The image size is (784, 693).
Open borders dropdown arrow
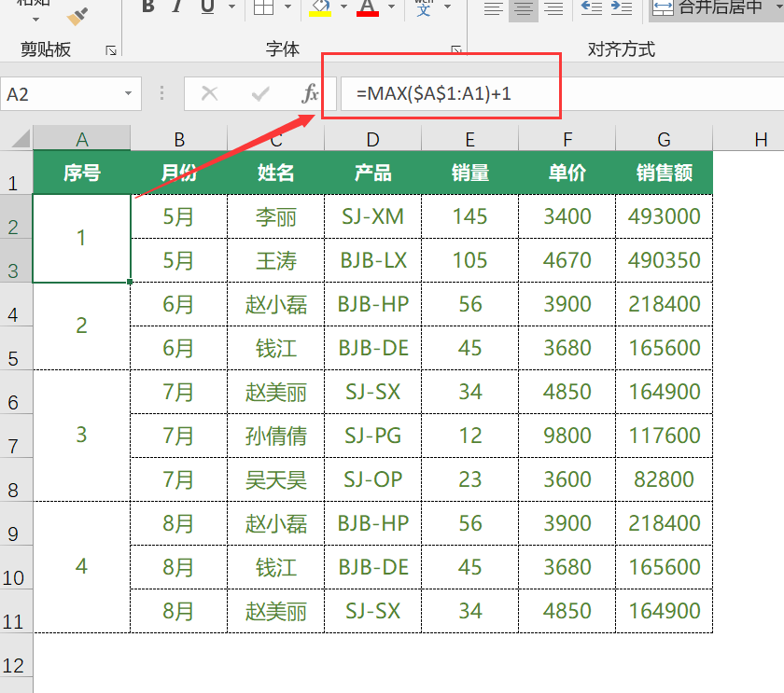[287, 7]
